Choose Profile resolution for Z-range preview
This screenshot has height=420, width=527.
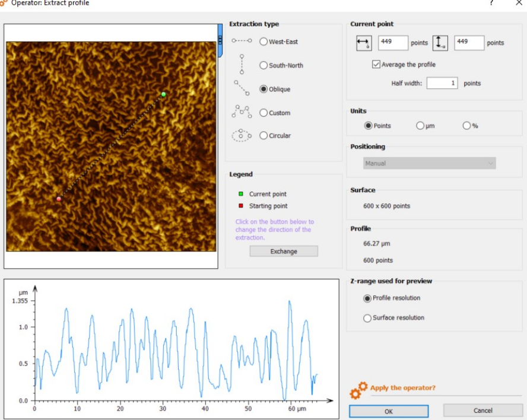[x=367, y=298]
